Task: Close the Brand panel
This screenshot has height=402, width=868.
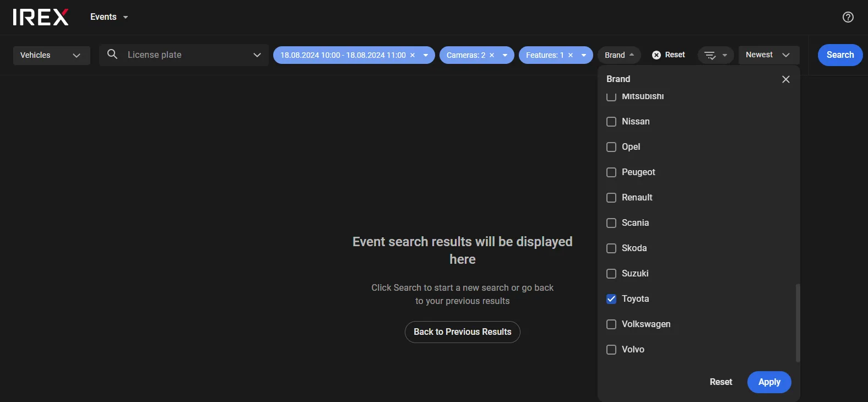Action: click(x=786, y=79)
